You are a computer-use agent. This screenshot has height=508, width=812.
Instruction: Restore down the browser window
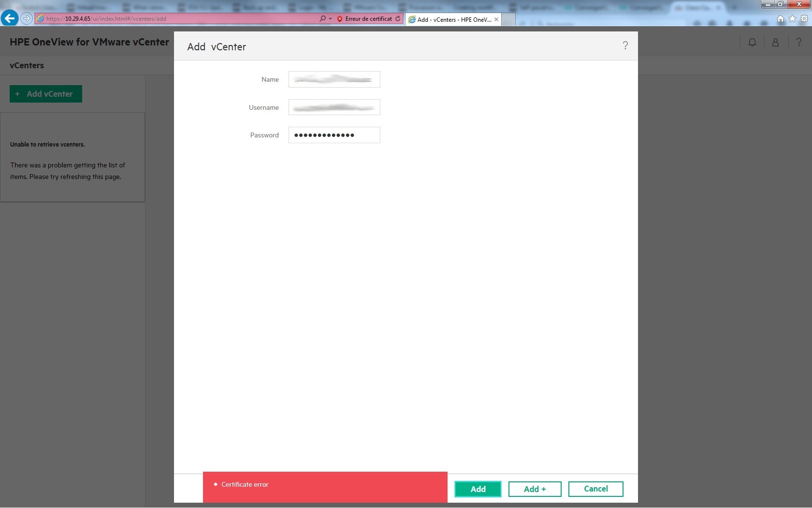pos(781,4)
